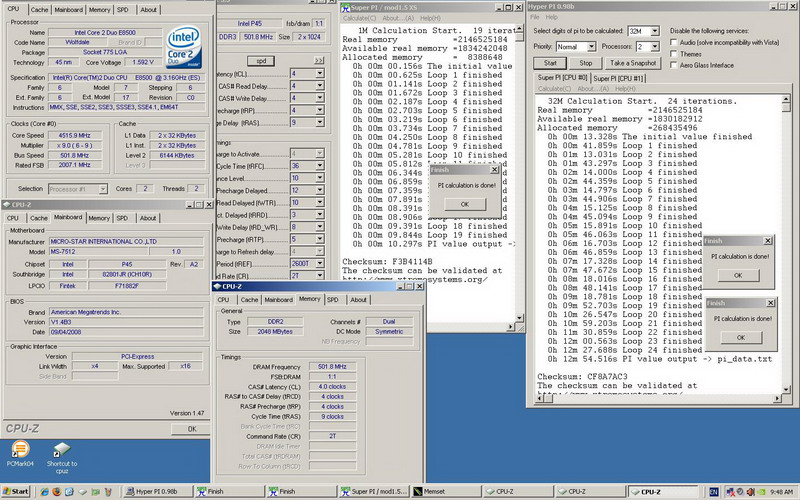
Task: Click the spd button in Memset
Action: coord(260,61)
